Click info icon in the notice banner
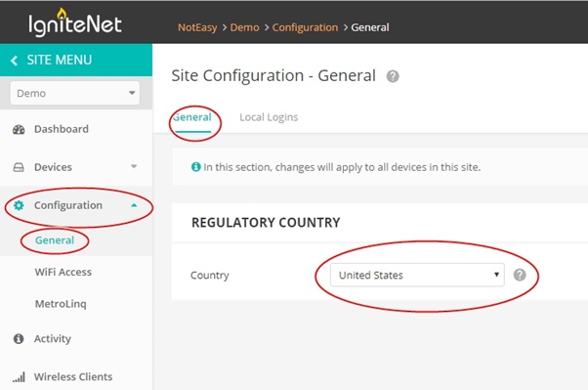The width and height of the screenshot is (588, 390). pos(195,167)
